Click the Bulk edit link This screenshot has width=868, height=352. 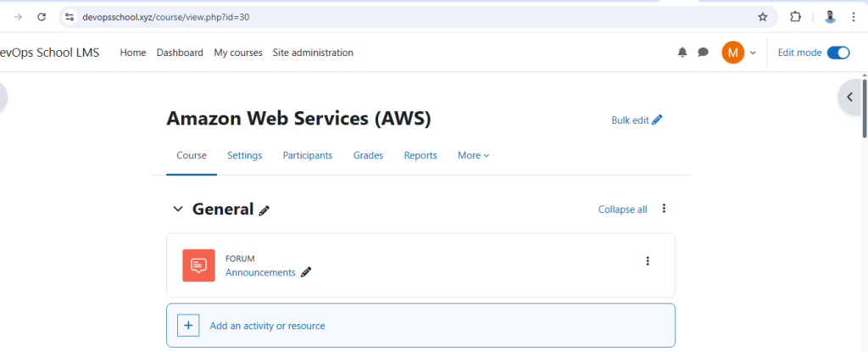637,120
